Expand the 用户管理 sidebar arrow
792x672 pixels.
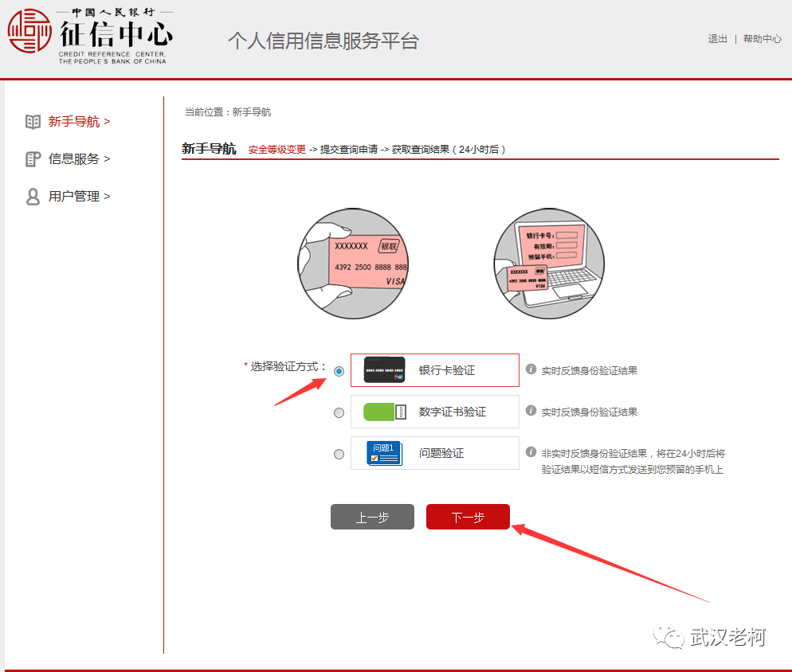pos(107,197)
